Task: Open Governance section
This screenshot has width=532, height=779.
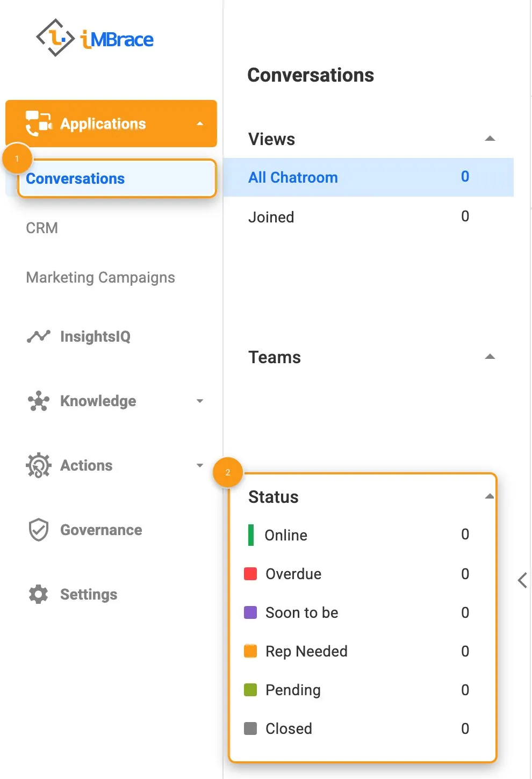Action: [x=101, y=530]
